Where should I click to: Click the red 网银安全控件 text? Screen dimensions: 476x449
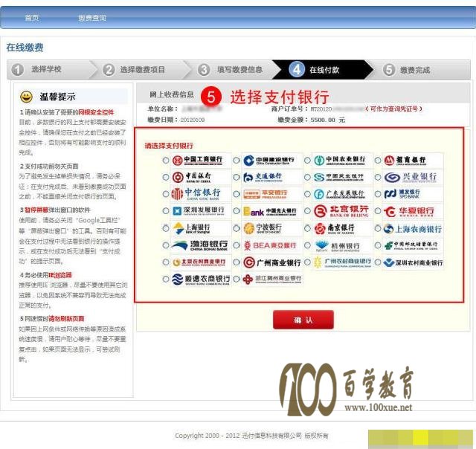tap(96, 112)
